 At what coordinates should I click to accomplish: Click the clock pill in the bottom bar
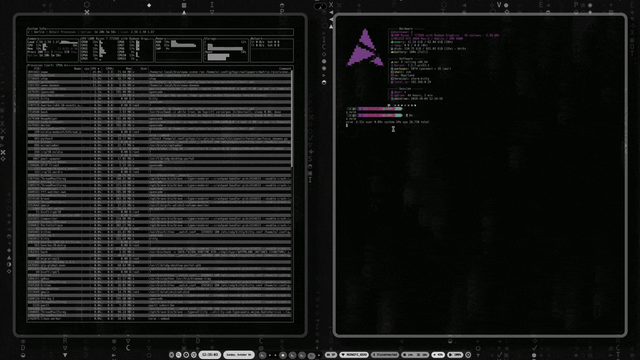210,355
